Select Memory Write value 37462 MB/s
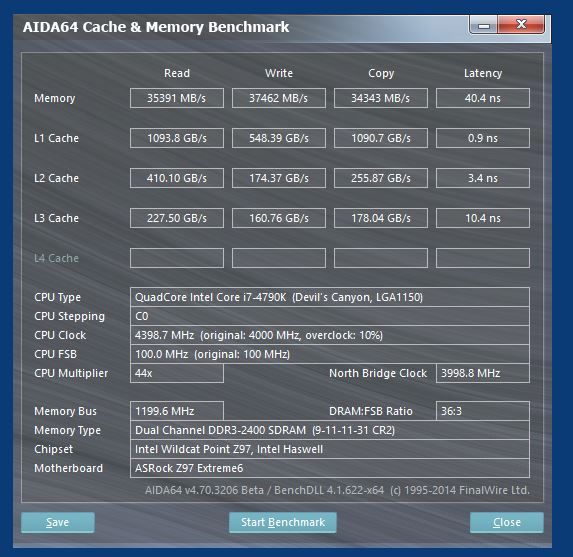573x557 pixels. point(279,98)
